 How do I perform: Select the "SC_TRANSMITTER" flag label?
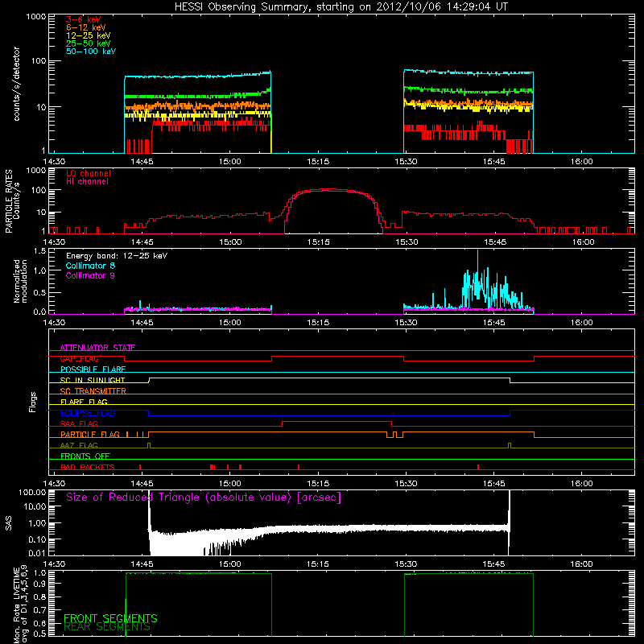[x=93, y=391]
